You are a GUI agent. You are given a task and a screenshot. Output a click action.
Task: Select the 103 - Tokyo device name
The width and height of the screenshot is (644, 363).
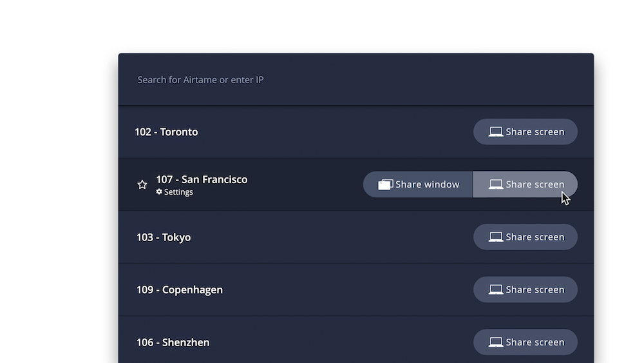tap(164, 237)
